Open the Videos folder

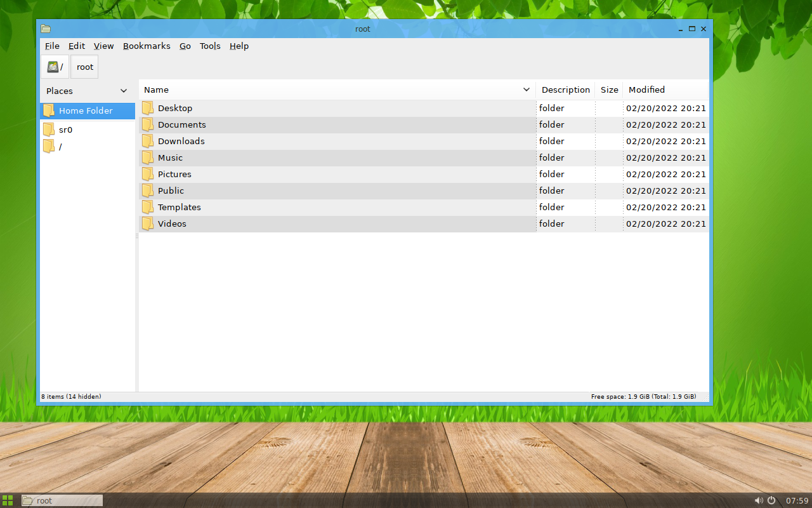click(172, 224)
